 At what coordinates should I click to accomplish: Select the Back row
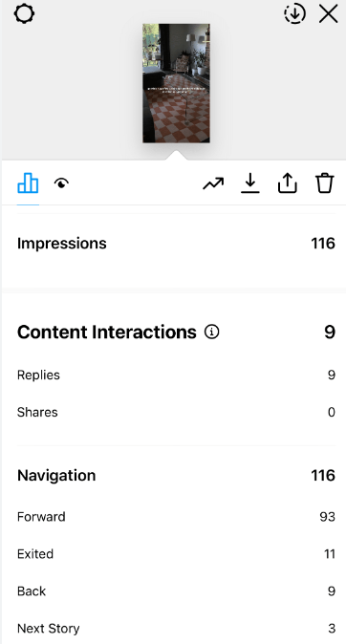[176, 591]
